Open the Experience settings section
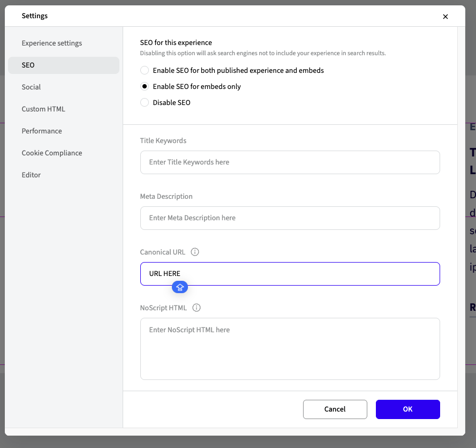 coord(52,43)
